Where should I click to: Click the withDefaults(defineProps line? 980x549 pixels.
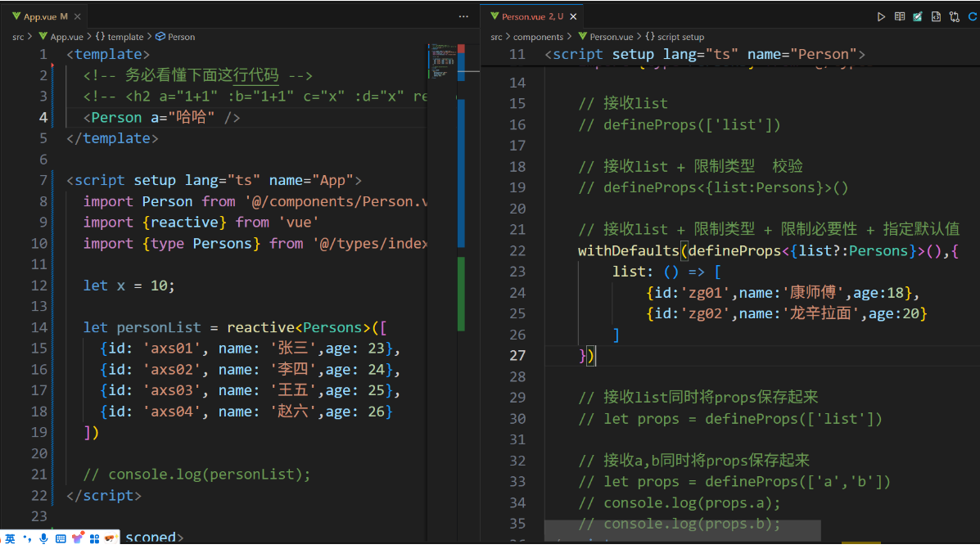[768, 251]
